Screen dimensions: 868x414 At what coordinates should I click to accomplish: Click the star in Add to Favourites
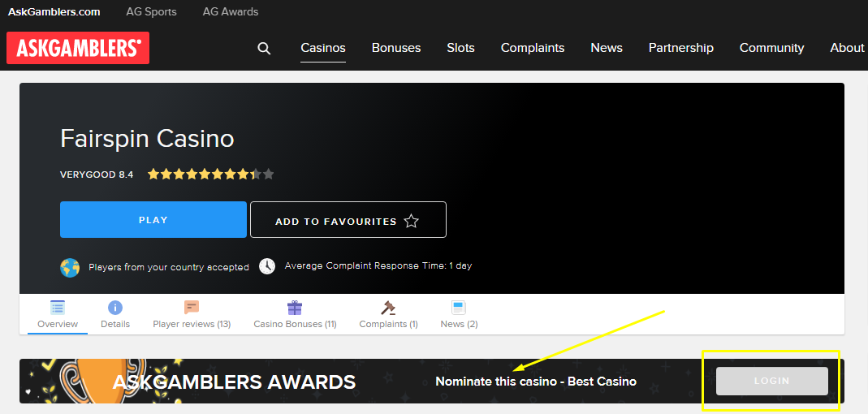(411, 222)
